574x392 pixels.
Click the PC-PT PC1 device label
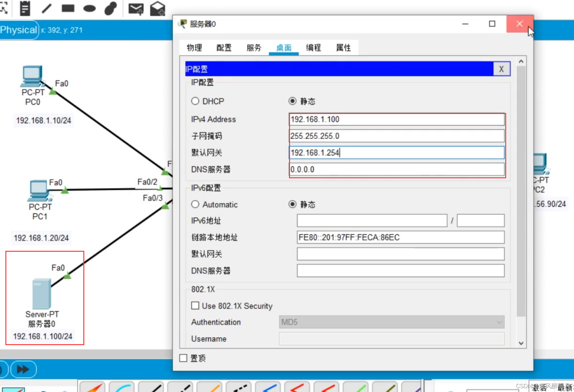point(40,212)
